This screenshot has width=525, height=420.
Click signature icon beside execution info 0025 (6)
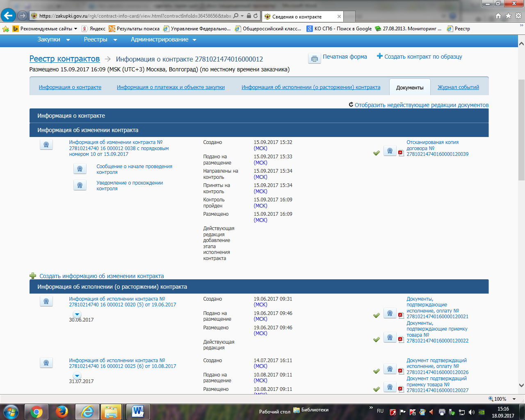46,363
